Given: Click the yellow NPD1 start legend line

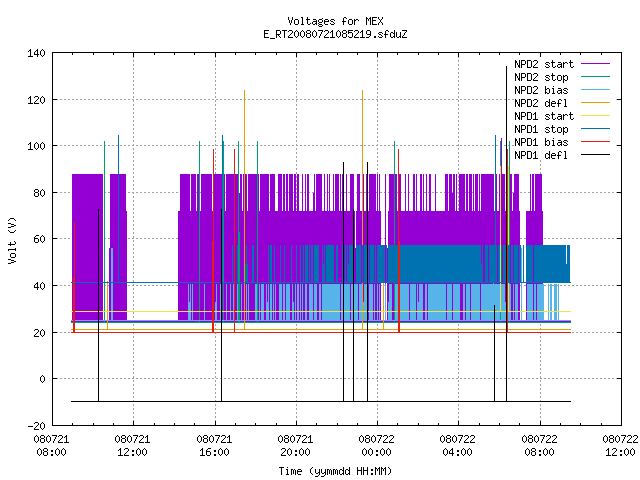Looking at the screenshot, I should point(595,116).
